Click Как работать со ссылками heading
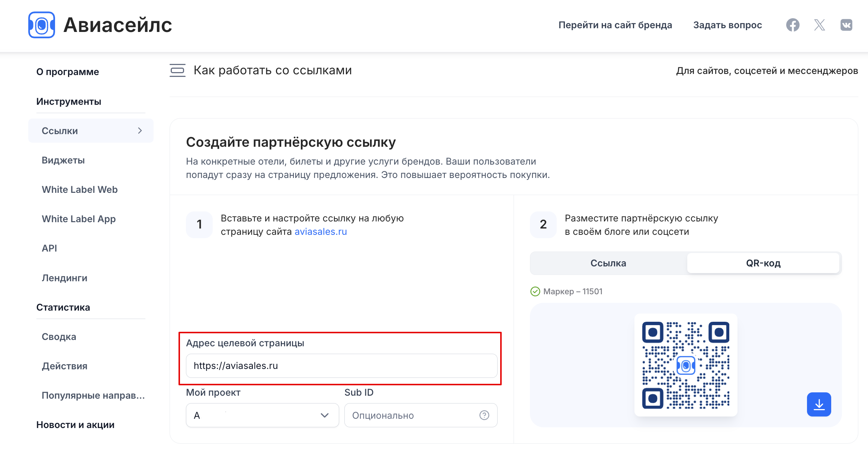 tap(273, 70)
